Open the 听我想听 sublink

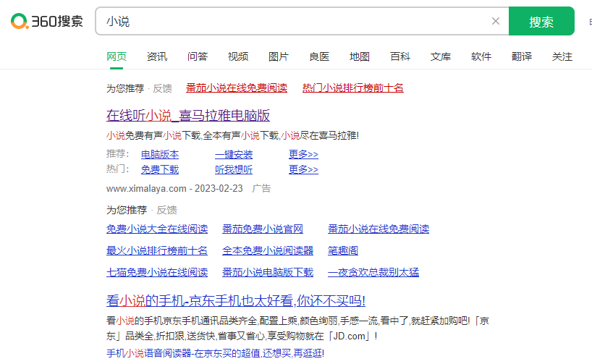[234, 169]
